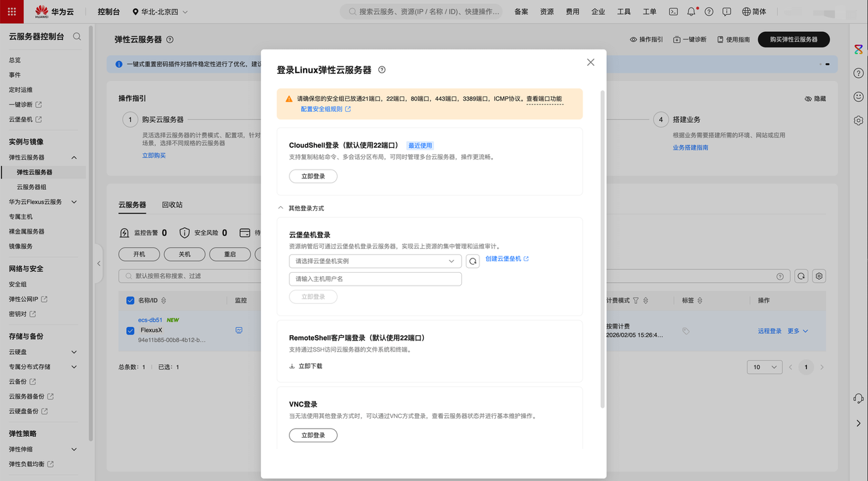
Task: Open the feedback message icon in top bar
Action: (x=726, y=12)
